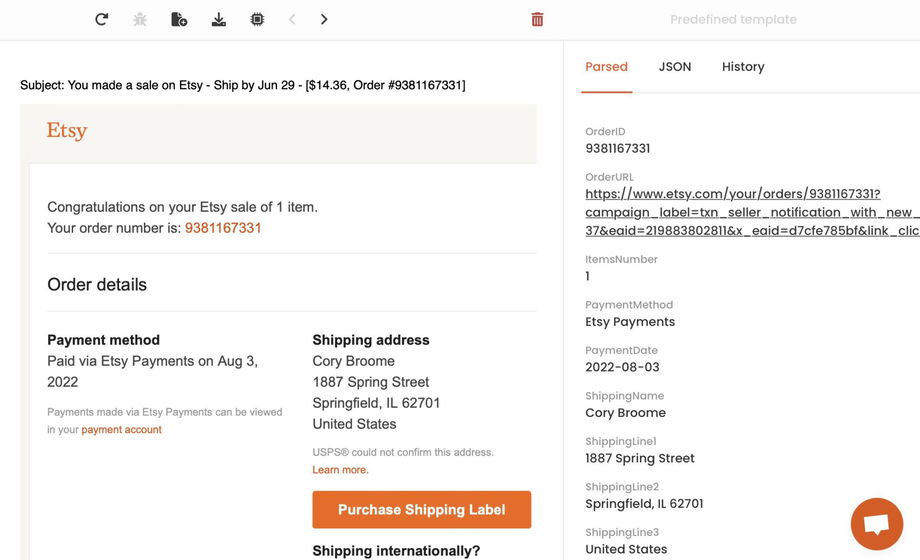
Task: Go to next email with right chevron
Action: point(324,19)
